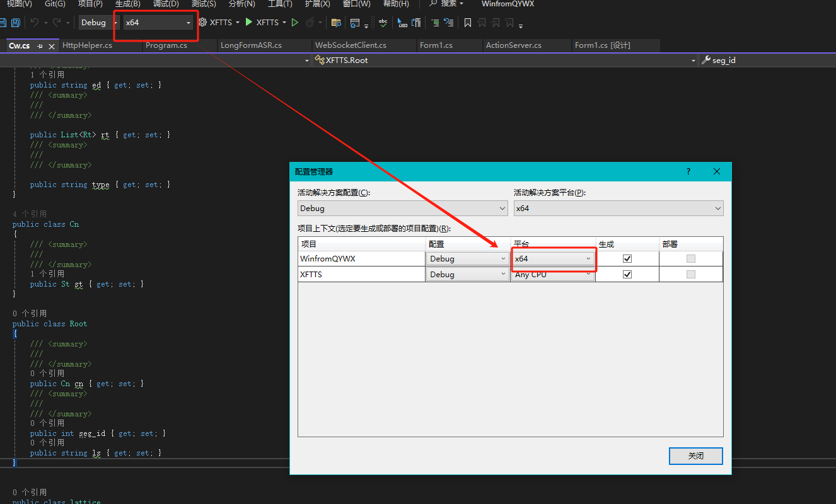Select WinfromQYWX project cell in table
836x504 pixels.
tap(362, 258)
